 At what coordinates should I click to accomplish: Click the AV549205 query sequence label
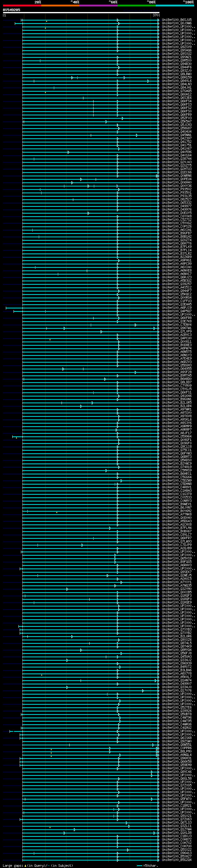click(11, 10)
